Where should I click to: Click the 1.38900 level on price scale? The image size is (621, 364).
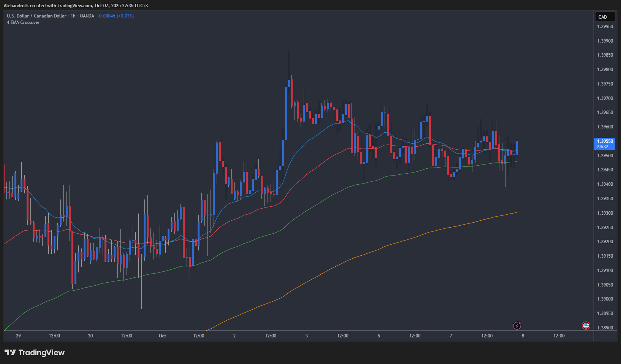click(x=605, y=328)
